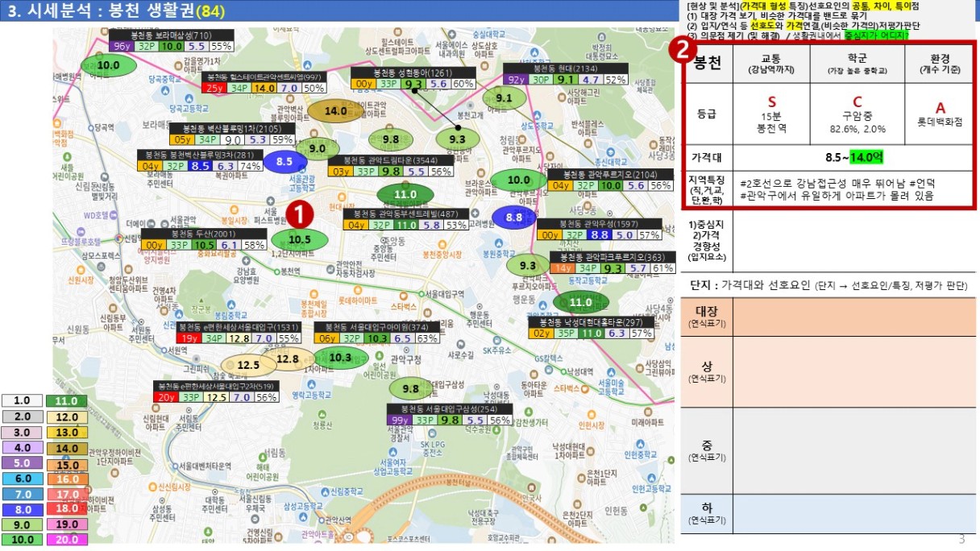
Task: Click the 9.1 ellipse marker
Action: (504, 98)
